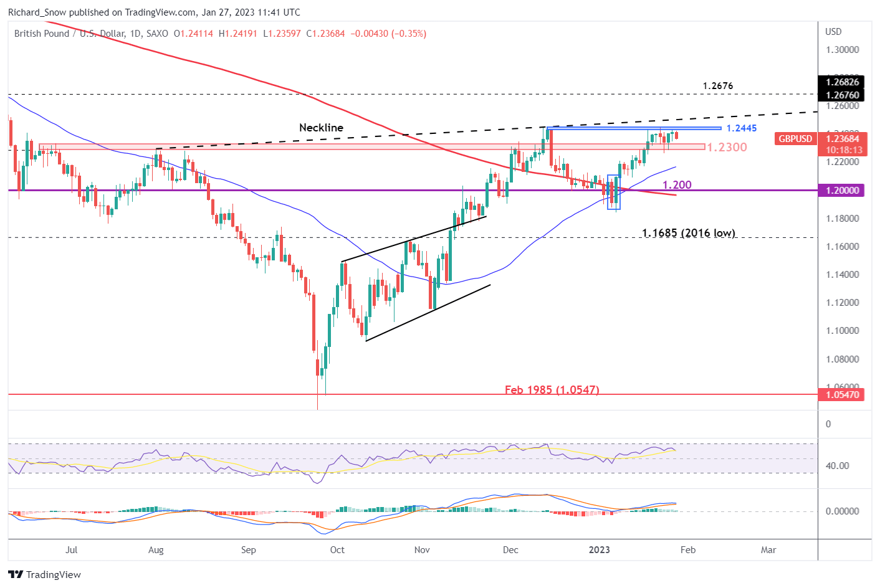The height and width of the screenshot is (588, 880).
Task: Click the purple 1.20000 axis price tag
Action: tap(843, 191)
